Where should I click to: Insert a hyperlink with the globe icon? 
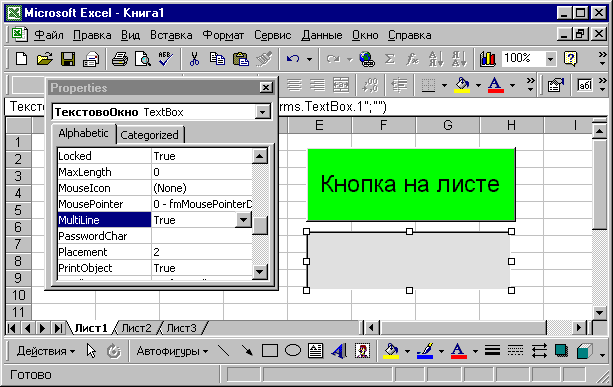click(x=367, y=59)
